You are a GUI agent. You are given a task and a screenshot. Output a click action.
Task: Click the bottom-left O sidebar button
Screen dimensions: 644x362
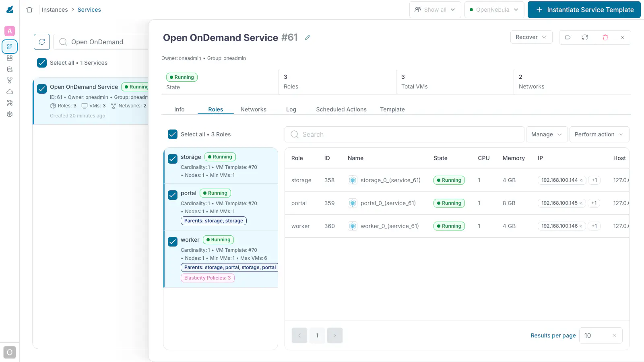10,352
